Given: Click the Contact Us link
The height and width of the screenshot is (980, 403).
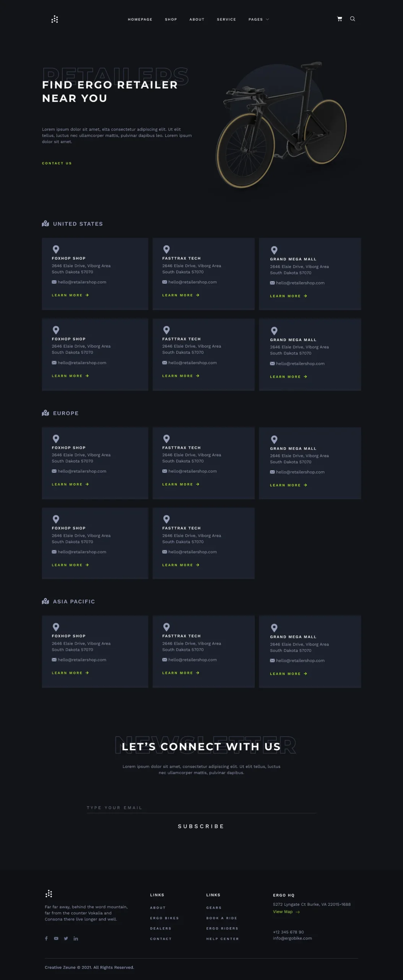Looking at the screenshot, I should [57, 163].
